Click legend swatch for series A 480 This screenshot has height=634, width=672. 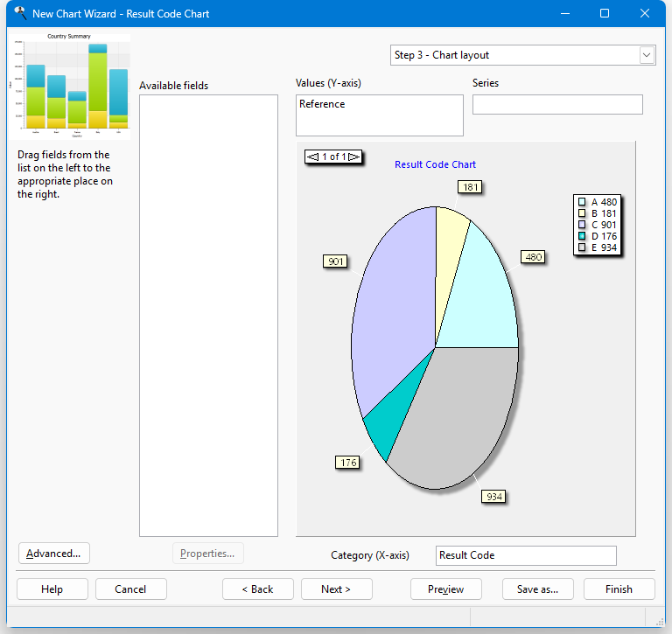582,202
